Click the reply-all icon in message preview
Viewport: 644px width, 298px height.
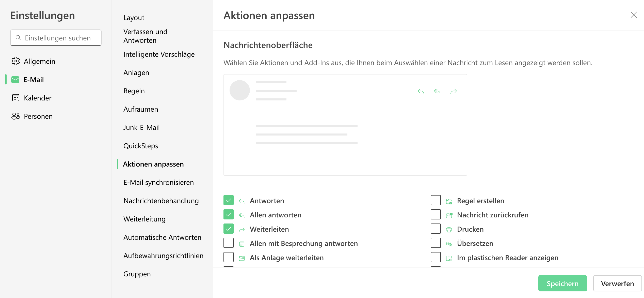coord(437,91)
